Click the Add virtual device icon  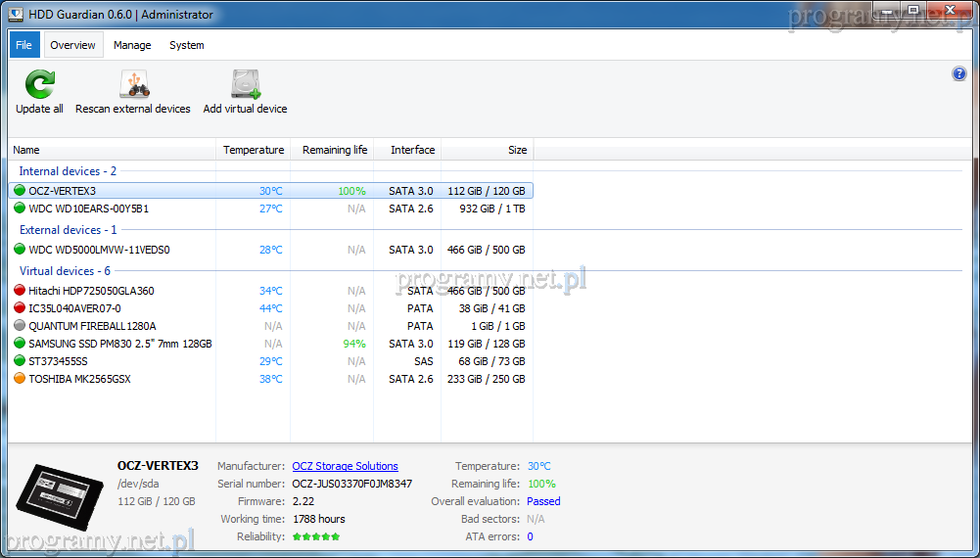[x=245, y=84]
